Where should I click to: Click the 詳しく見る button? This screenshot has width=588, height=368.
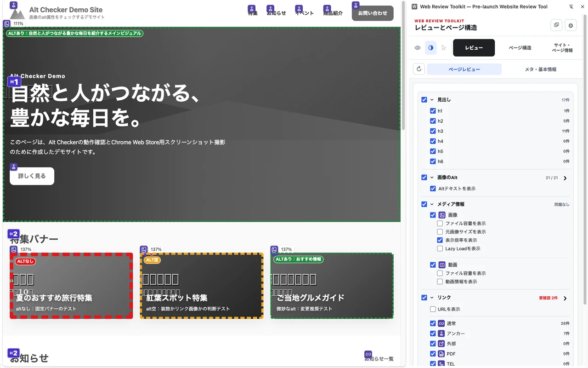[32, 176]
